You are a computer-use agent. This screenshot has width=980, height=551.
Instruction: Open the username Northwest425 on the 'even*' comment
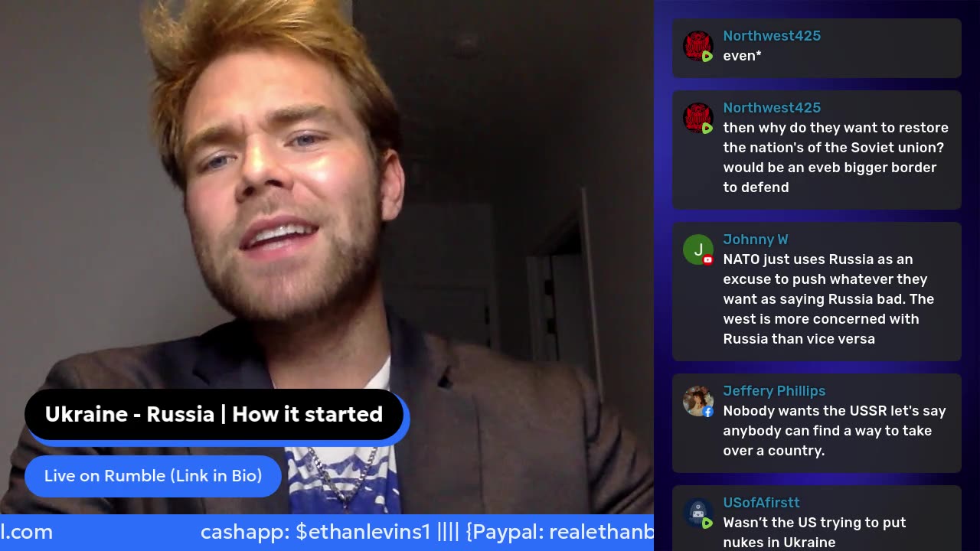click(x=772, y=36)
